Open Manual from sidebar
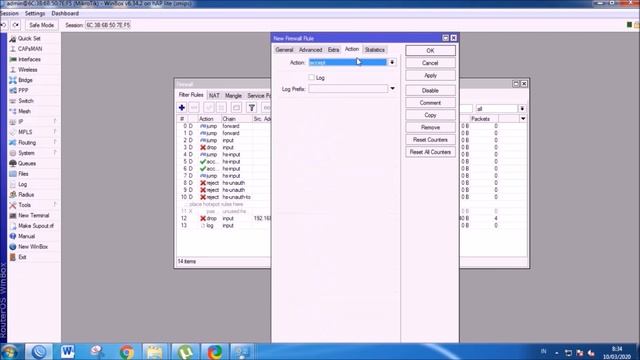This screenshot has height=360, width=640. tap(26, 236)
